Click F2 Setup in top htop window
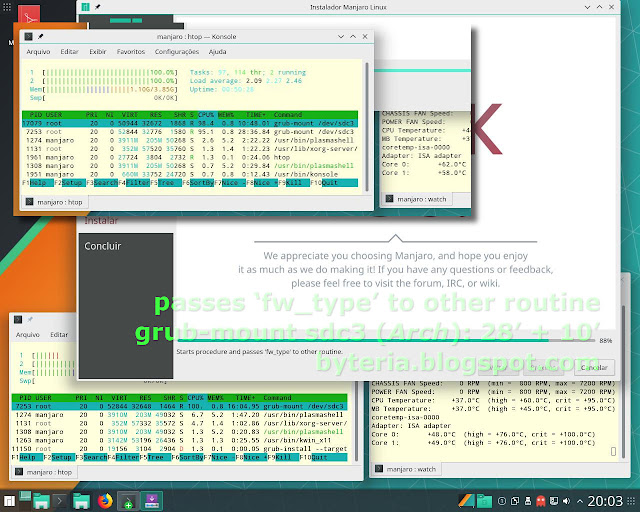Viewport: 640px width, 512px height. (x=70, y=183)
